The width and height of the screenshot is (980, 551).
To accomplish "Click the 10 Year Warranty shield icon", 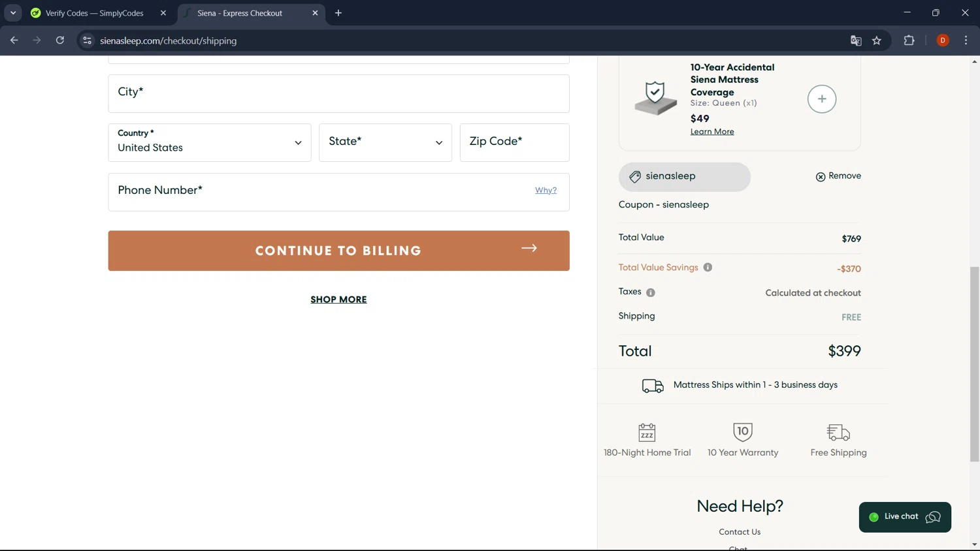I will (743, 432).
